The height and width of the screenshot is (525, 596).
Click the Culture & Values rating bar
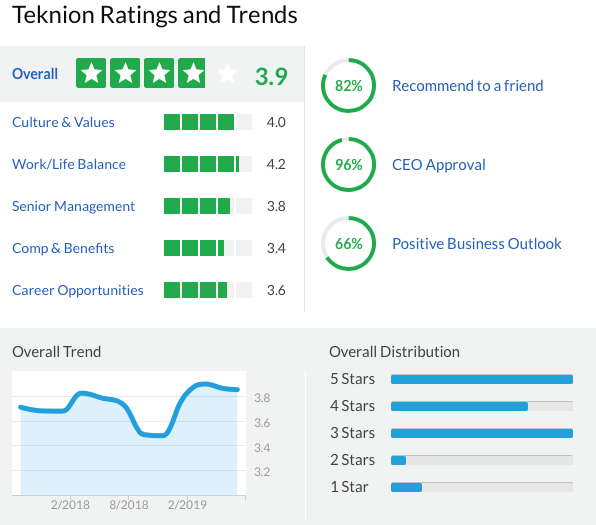(x=208, y=122)
